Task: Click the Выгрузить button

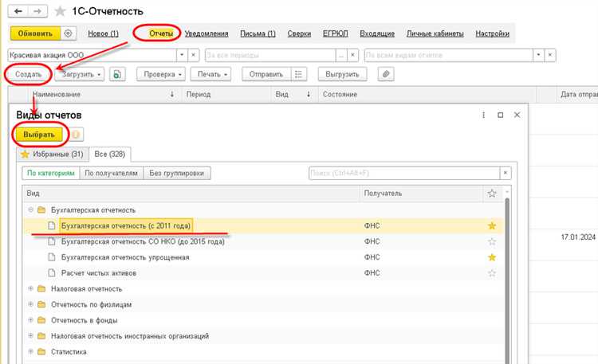Action: (x=342, y=74)
